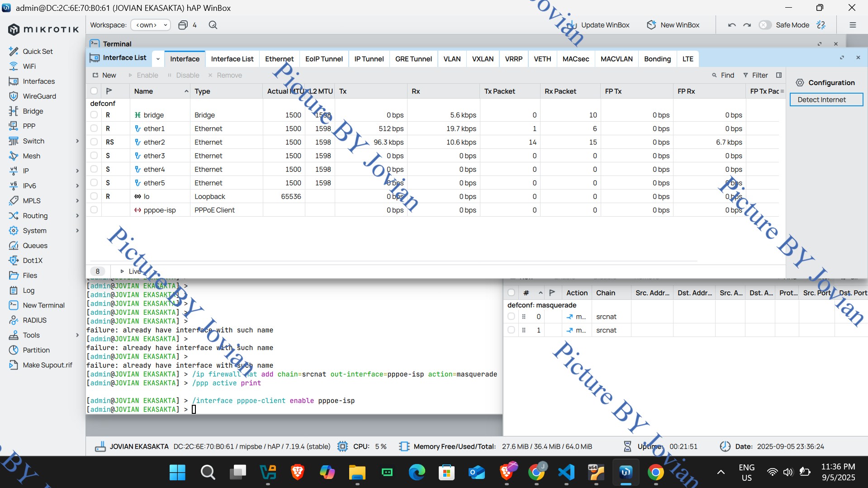Tick select-all checkbox in interface table header
Screen dimensions: 868x488
(x=94, y=91)
